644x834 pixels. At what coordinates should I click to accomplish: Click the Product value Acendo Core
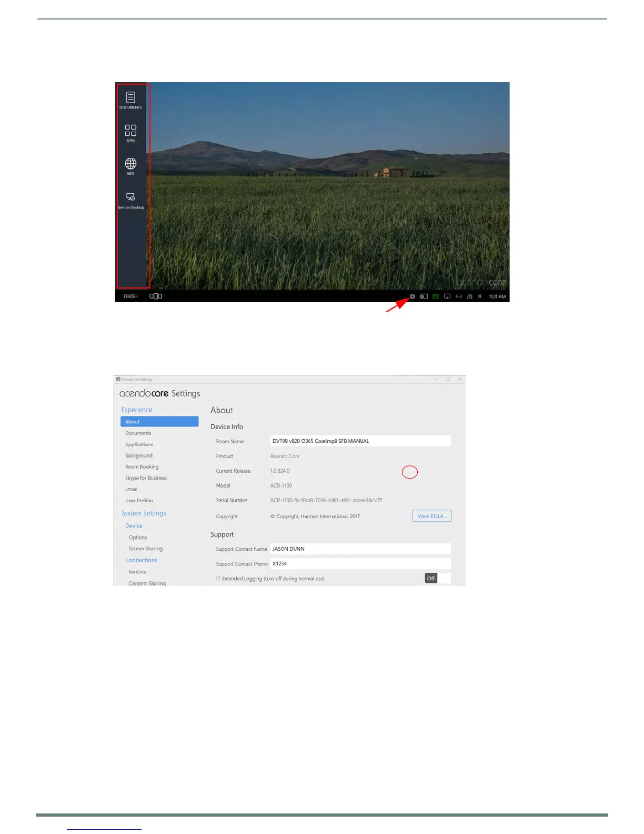[x=285, y=456]
